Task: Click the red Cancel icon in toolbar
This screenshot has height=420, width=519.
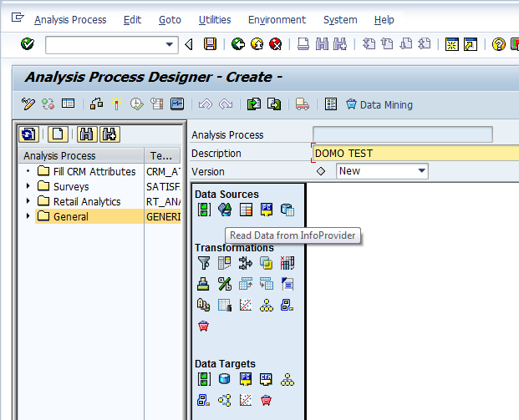Action: pos(275,44)
